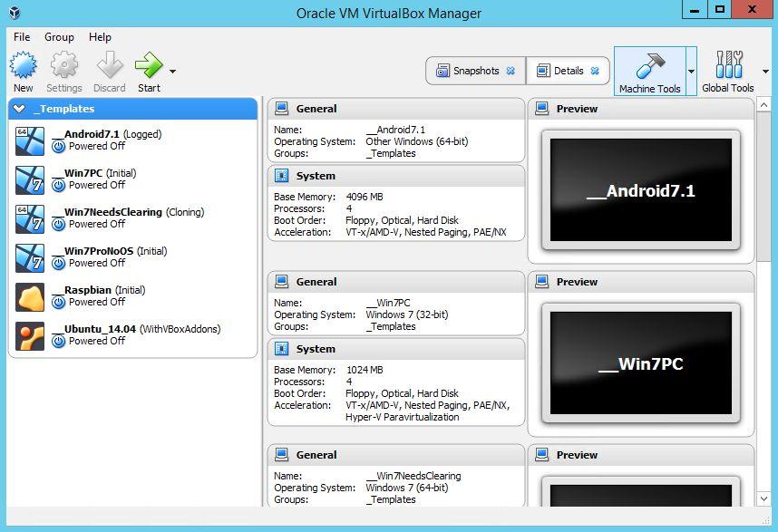
Task: Open the Details pane
Action: pyautogui.click(x=568, y=71)
